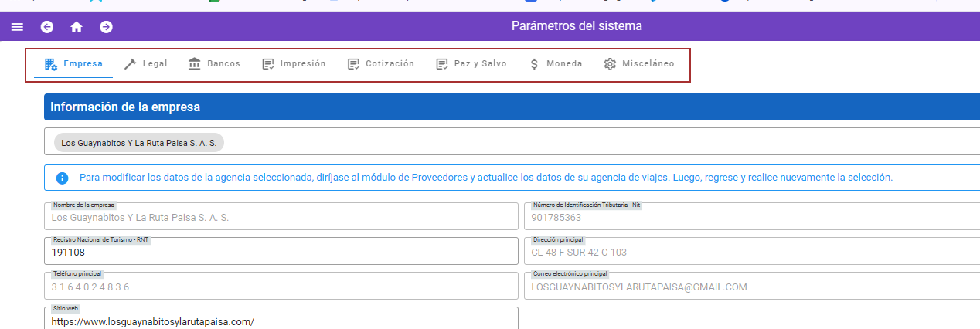Open the Paz y Salvo tab
The width and height of the screenshot is (980, 329).
pyautogui.click(x=471, y=64)
